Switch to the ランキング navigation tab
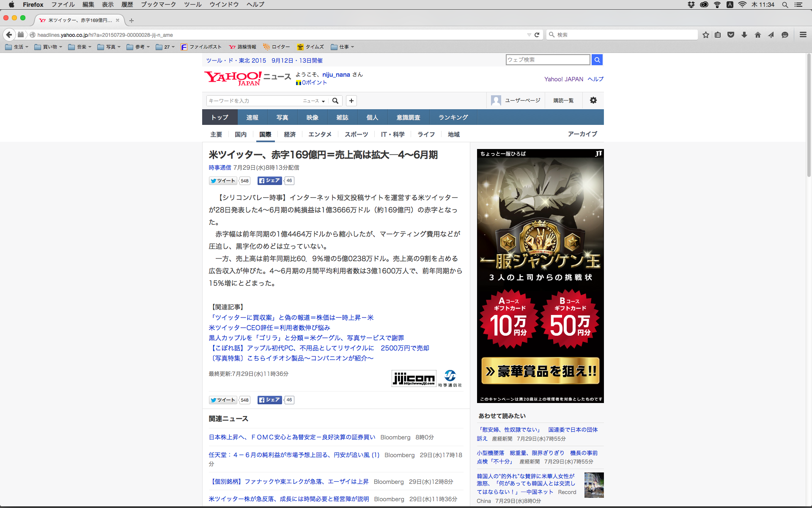 453,117
